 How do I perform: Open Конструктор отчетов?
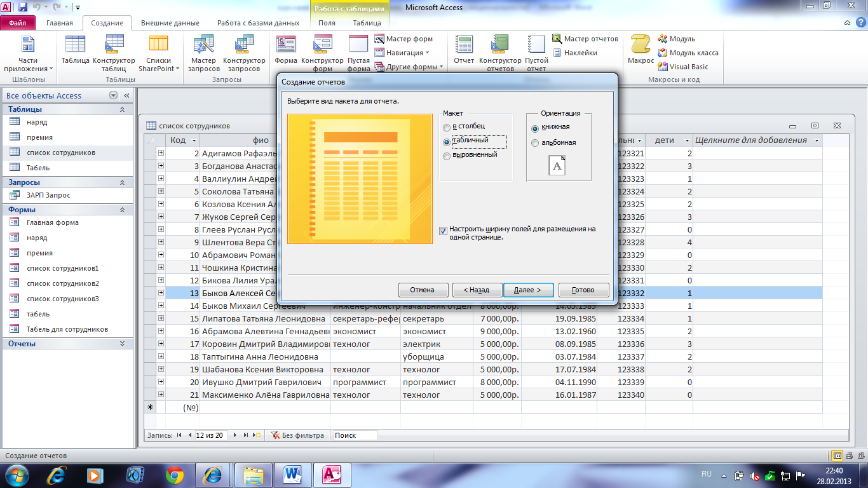500,53
